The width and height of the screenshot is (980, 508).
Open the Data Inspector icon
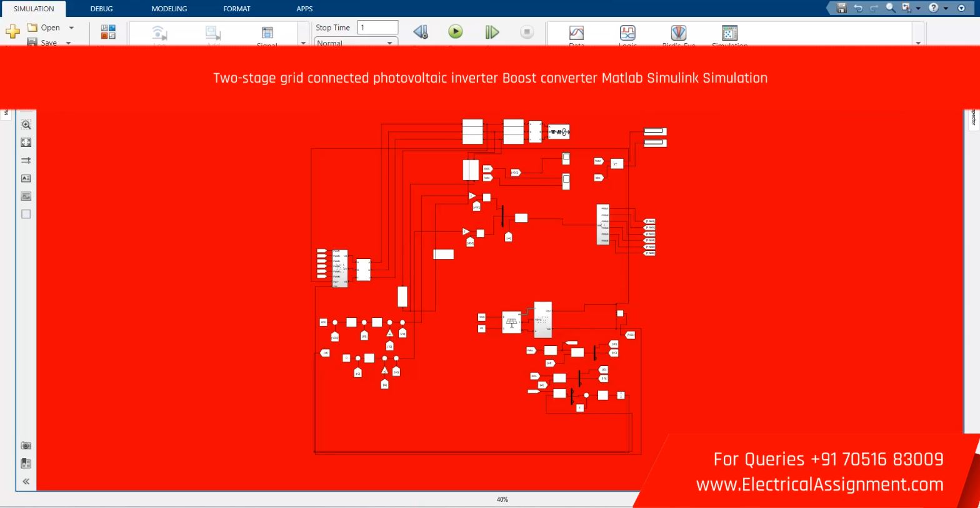click(576, 33)
